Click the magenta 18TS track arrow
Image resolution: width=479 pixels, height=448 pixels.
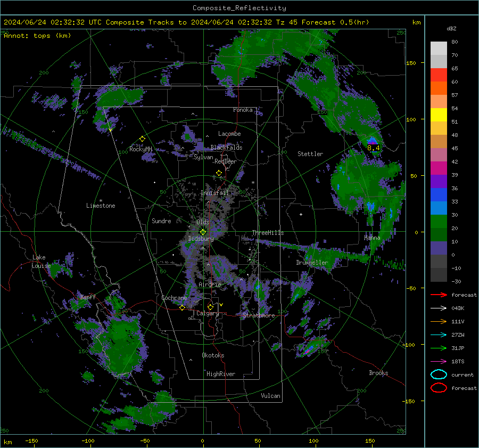point(439,361)
